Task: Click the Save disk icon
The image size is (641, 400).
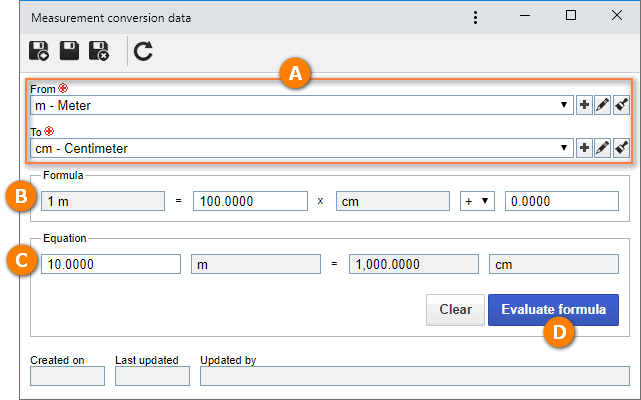Action: click(x=69, y=51)
